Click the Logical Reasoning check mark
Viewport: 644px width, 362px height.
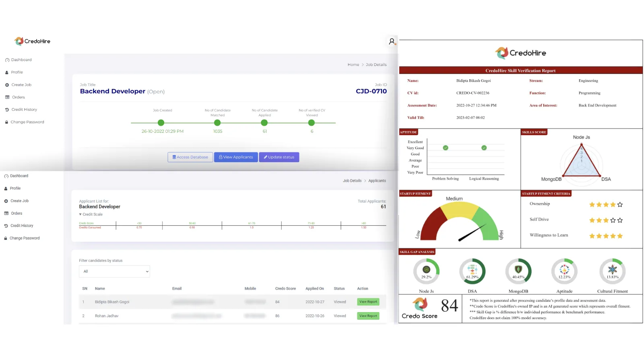(484, 148)
